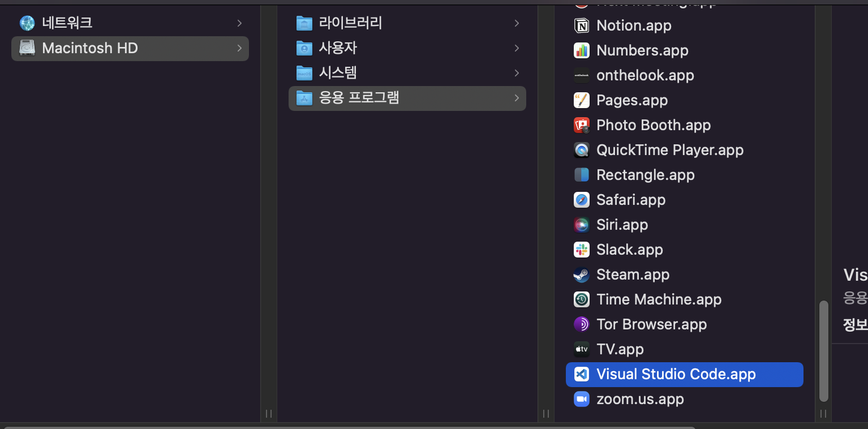This screenshot has width=868, height=429.
Task: Click the 사용자 folder icon
Action: tap(304, 48)
